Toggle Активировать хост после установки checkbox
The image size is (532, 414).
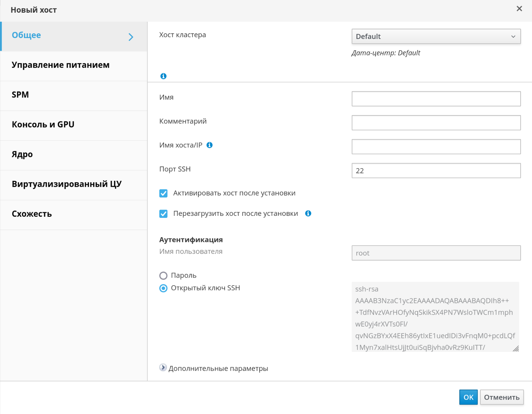163,193
